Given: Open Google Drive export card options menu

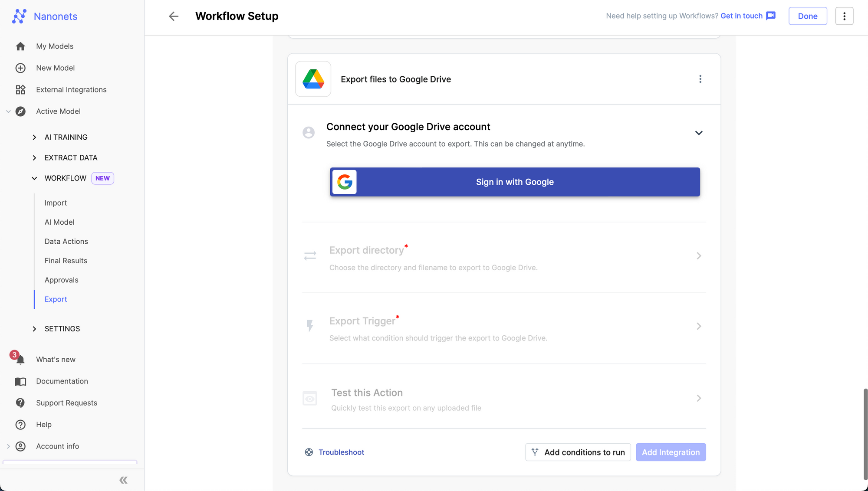Looking at the screenshot, I should [700, 79].
